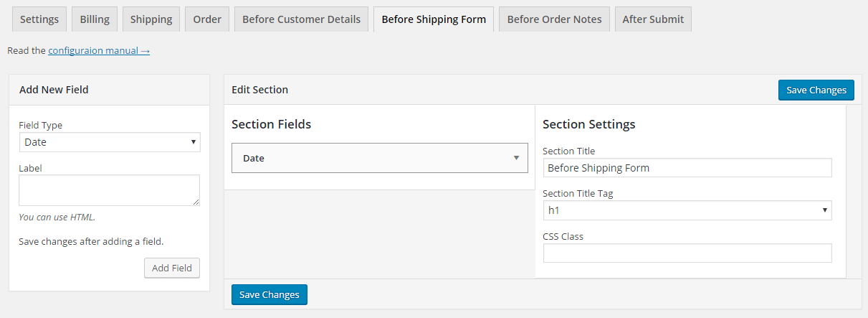Focus the Section Title input field

coord(687,168)
